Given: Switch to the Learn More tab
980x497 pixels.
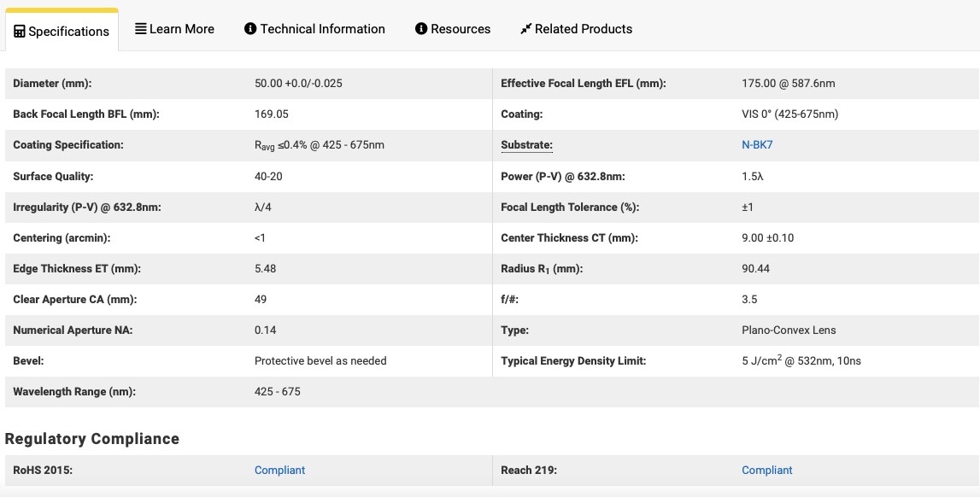Looking at the screenshot, I should (x=174, y=29).
